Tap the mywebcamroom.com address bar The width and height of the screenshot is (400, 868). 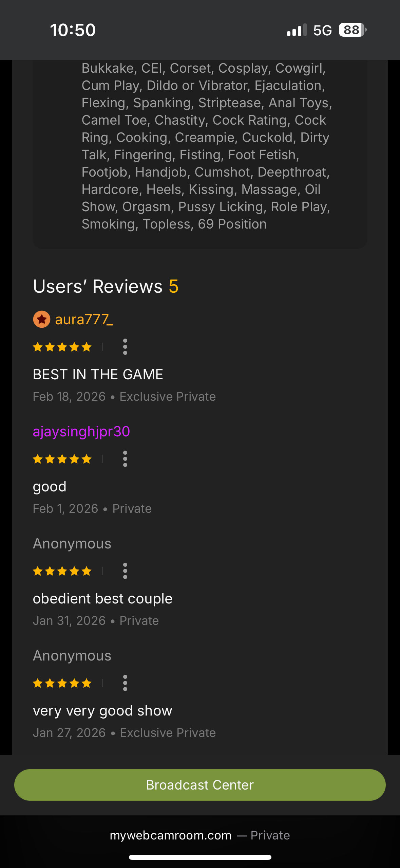point(200,835)
